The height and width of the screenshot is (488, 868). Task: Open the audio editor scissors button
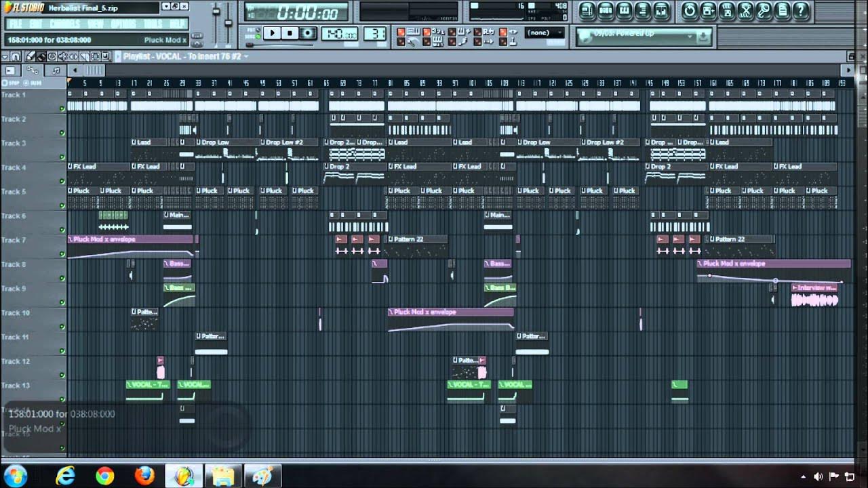(745, 10)
